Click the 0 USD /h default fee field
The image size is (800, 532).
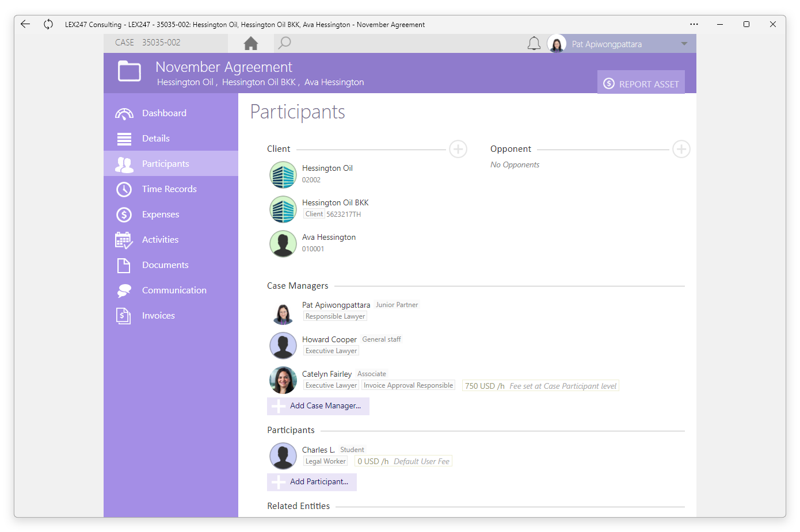click(403, 461)
